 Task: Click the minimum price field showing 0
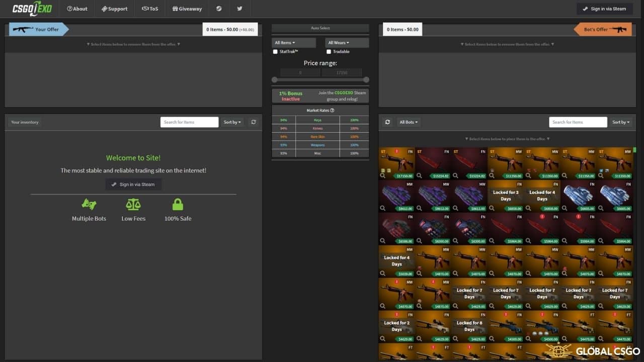[300, 73]
